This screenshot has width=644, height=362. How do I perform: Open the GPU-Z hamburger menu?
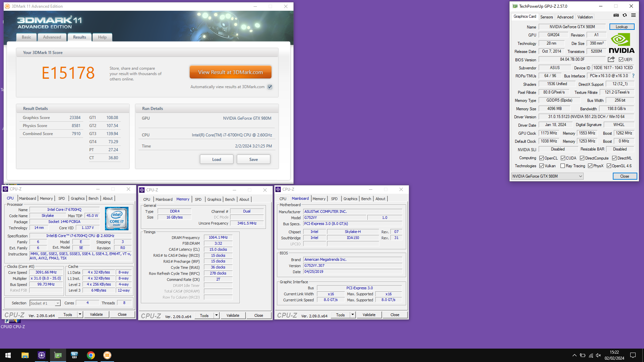633,15
